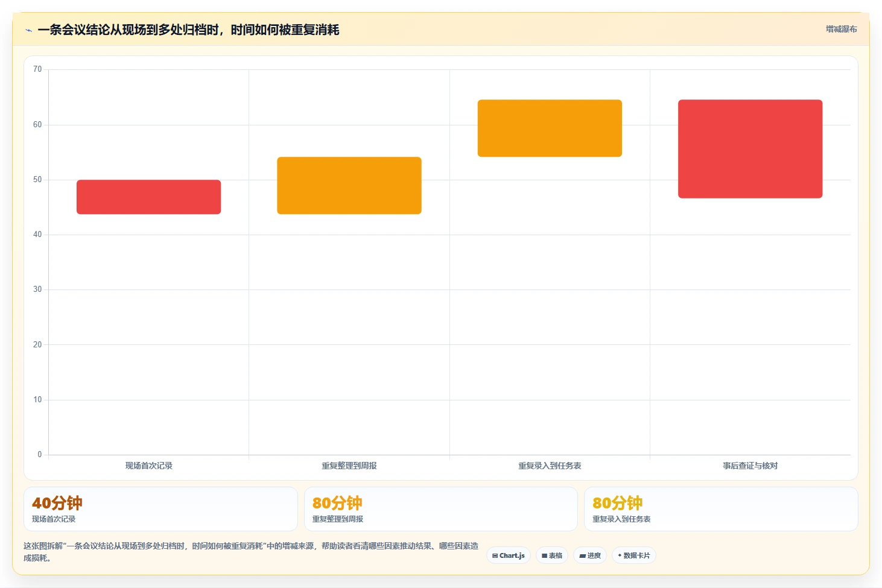
Task: Click the x-axis label 事后查证与核对
Action: [x=750, y=466]
